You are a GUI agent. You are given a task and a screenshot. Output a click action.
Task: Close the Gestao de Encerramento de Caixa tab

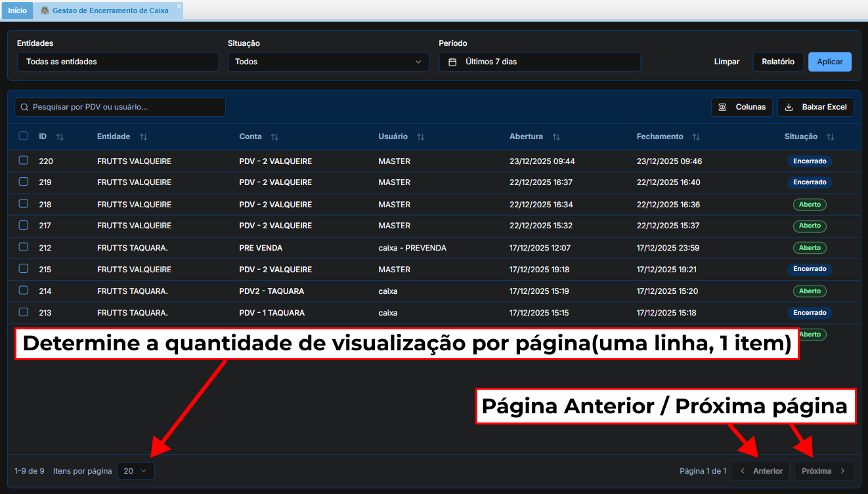pyautogui.click(x=179, y=7)
